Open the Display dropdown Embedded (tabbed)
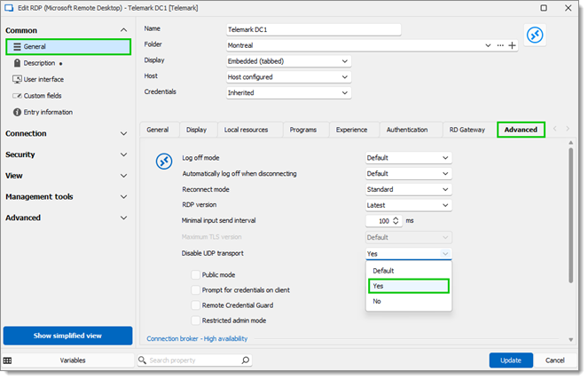The width and height of the screenshot is (588, 380). tap(289, 61)
